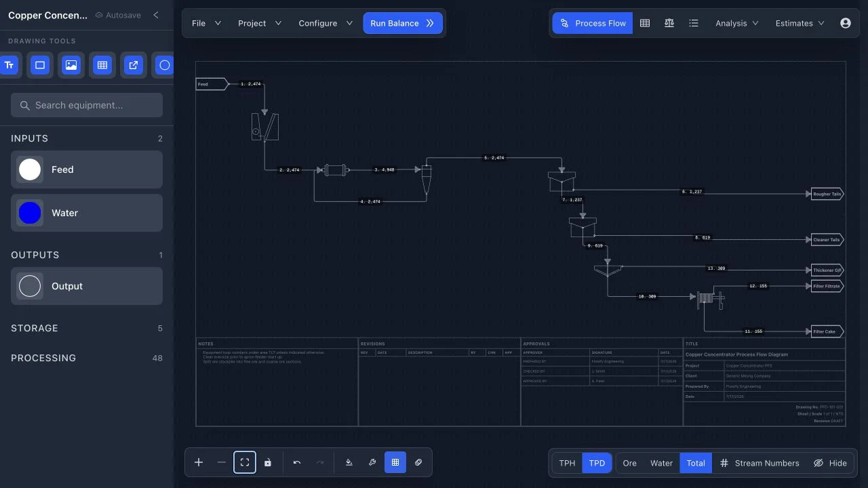Image resolution: width=868 pixels, height=488 pixels.
Task: Open the fill color bucket tool
Action: click(349, 463)
